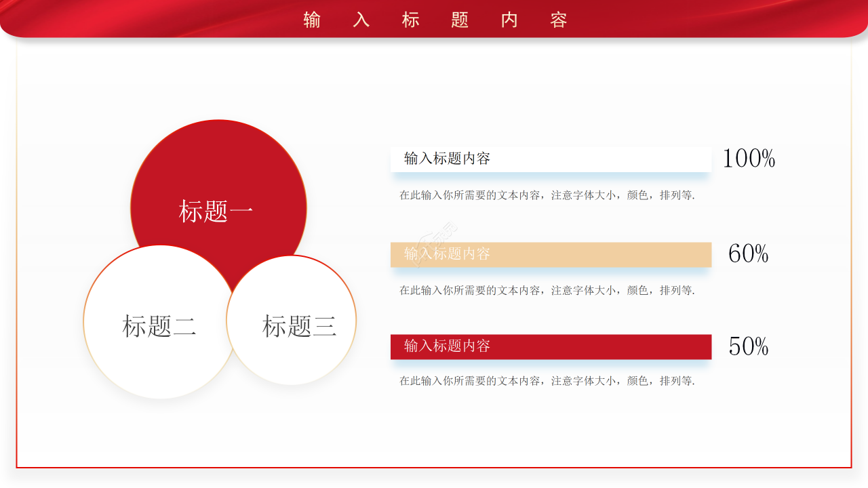Select the tan 输入标题内容 bar beside 60%

pyautogui.click(x=551, y=254)
